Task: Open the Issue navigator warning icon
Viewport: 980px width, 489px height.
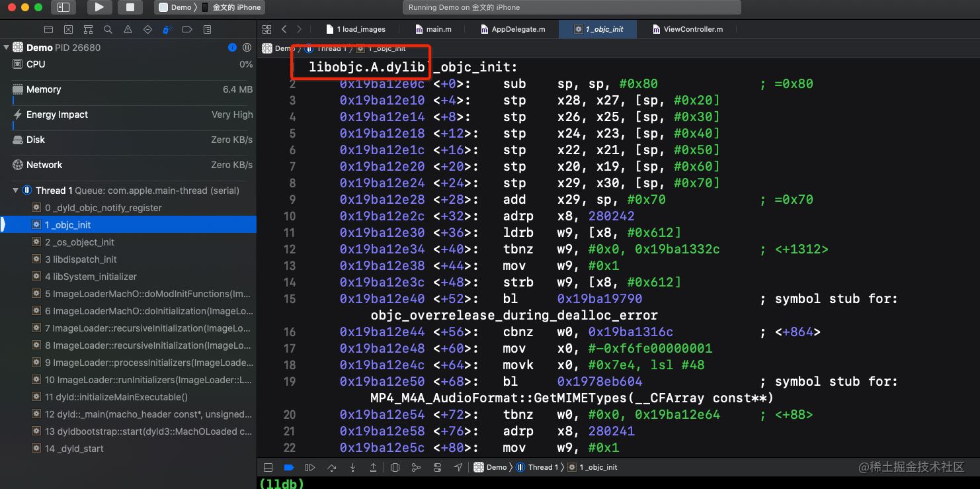Action: (128, 30)
